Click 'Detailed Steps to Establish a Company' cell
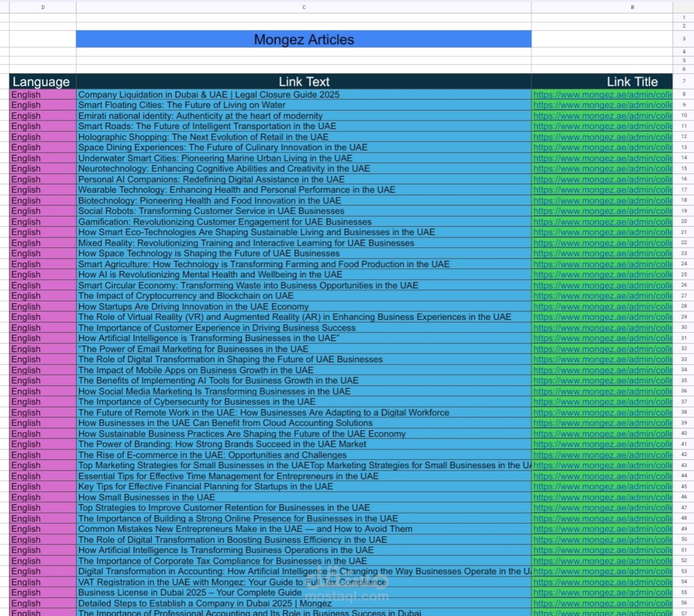Viewport: 694px width, 616px height. (x=304, y=603)
